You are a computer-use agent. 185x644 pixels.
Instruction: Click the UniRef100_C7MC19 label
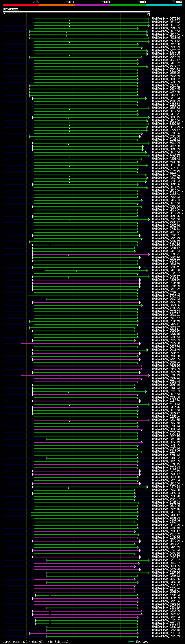tap(166, 375)
